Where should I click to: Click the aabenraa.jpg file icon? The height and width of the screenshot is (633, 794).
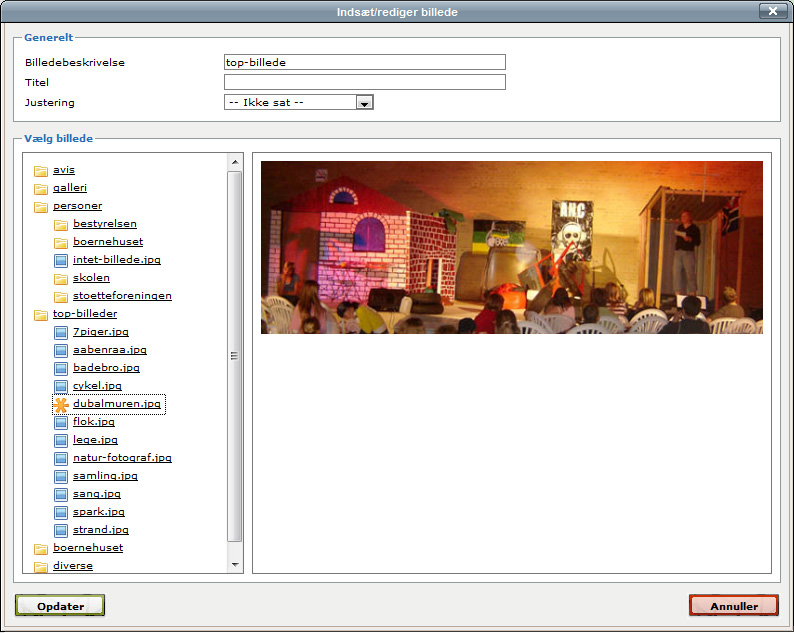(61, 350)
